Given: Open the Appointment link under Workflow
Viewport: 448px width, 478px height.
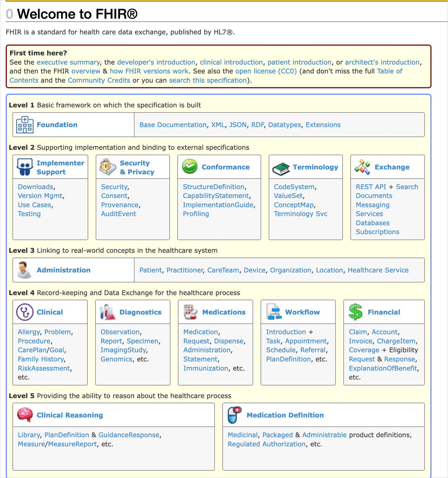Looking at the screenshot, I should [x=306, y=341].
